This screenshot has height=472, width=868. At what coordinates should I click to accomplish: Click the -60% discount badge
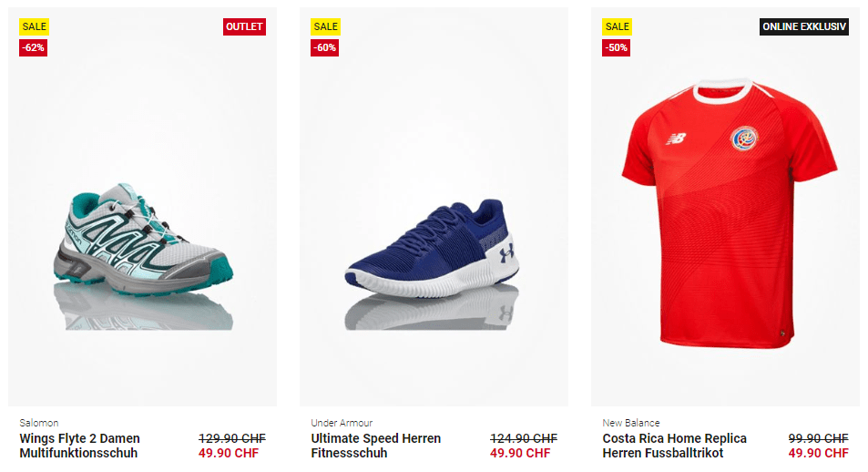pyautogui.click(x=324, y=47)
